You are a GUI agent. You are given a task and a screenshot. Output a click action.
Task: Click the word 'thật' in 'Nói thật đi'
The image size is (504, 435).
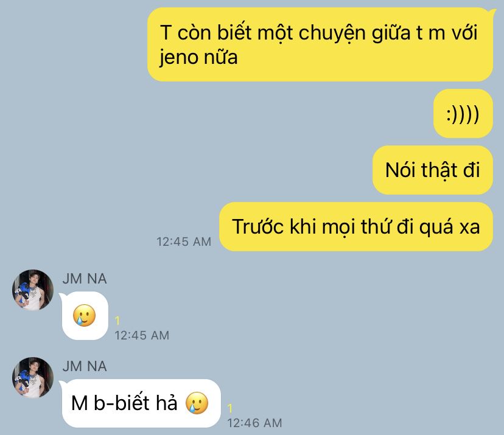coord(439,170)
